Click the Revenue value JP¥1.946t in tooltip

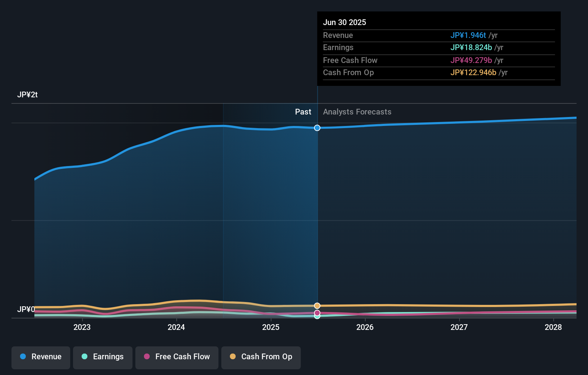[x=468, y=35]
